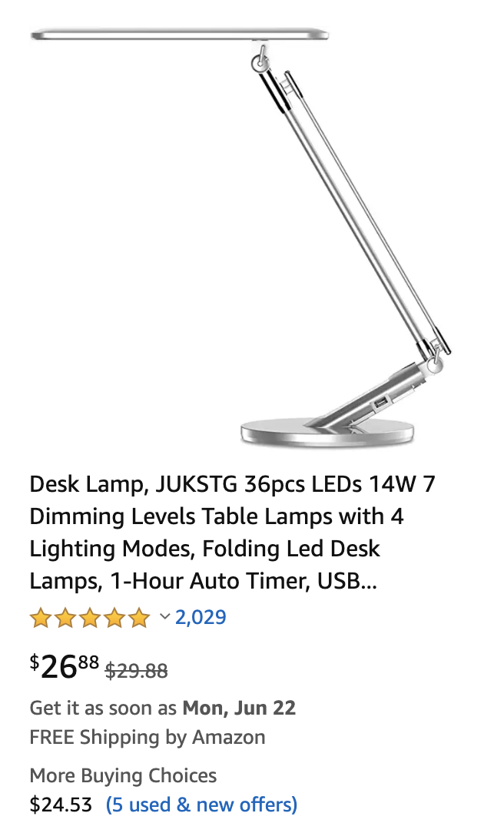
Task: Click the middle rating star
Action: [x=90, y=618]
